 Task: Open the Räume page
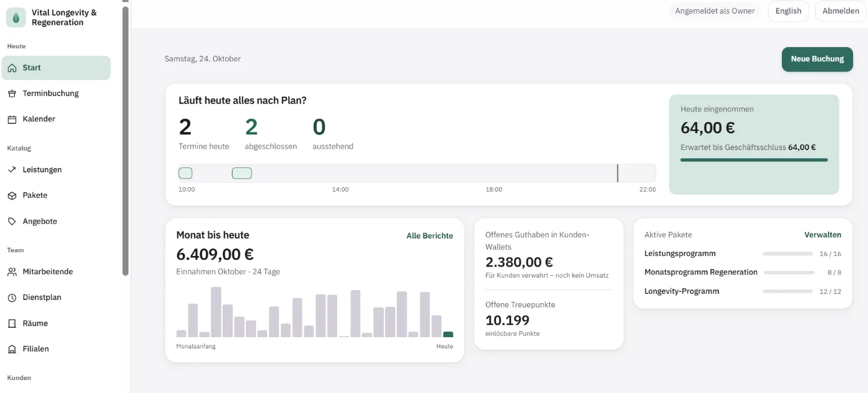coord(56,324)
